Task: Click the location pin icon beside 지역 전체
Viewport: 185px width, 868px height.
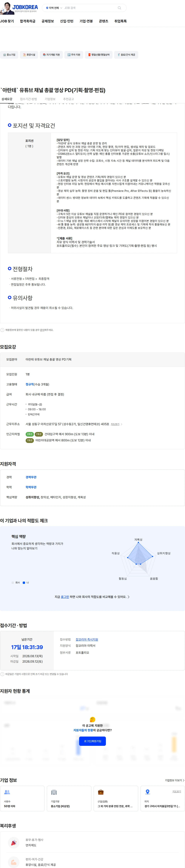Action: [x=47, y=8]
